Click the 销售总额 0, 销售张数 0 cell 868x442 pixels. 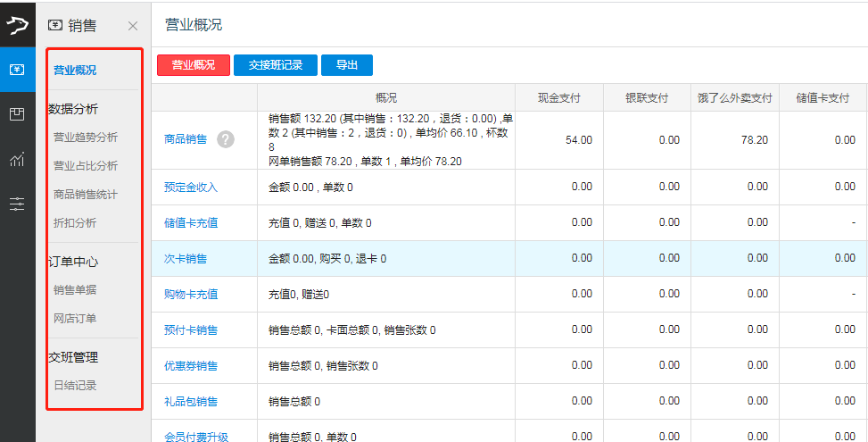(x=386, y=365)
